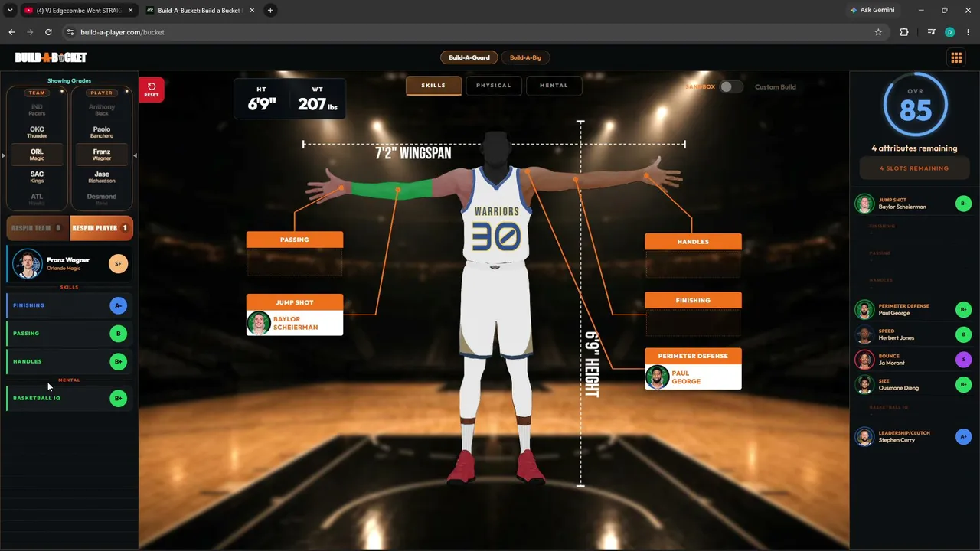Click Baylor Scheierman's avatar in the right panel
The image size is (980, 551).
pyautogui.click(x=864, y=204)
